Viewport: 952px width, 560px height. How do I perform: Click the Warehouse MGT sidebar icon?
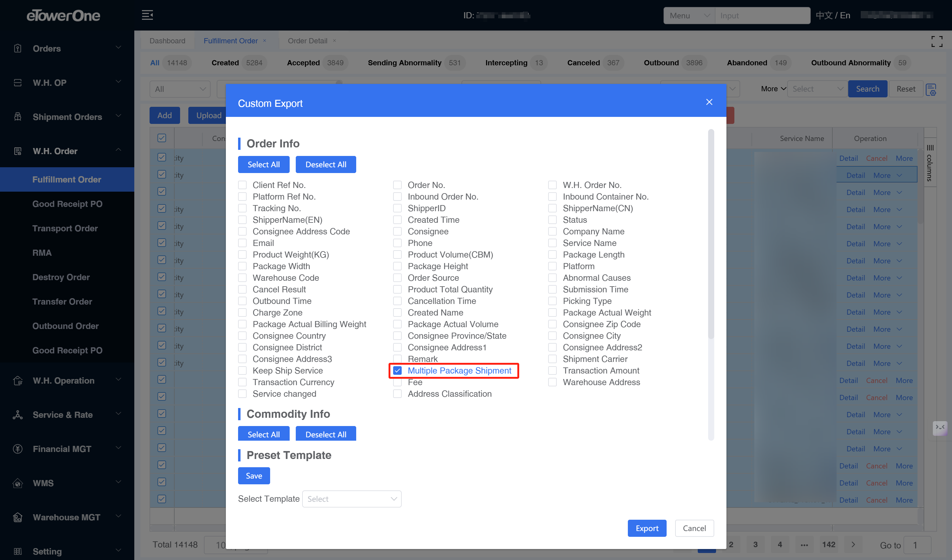pos(18,517)
